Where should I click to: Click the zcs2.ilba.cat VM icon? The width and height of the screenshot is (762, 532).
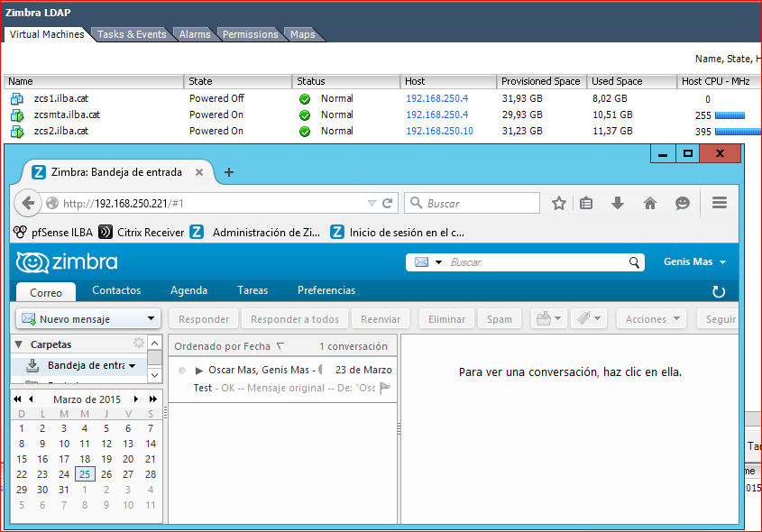click(x=17, y=131)
